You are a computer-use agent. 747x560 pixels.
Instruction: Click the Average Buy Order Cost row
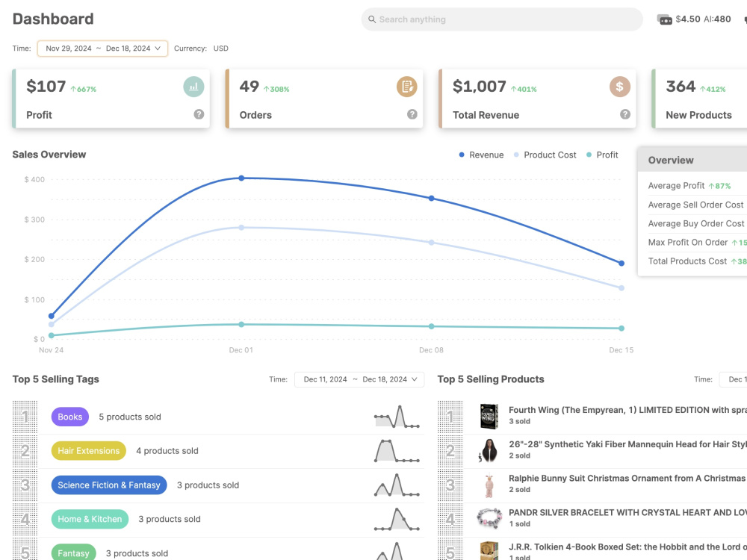pyautogui.click(x=698, y=223)
